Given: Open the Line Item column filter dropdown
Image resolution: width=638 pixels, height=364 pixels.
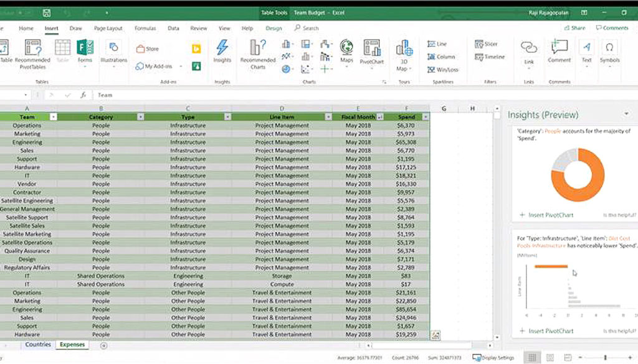Looking at the screenshot, I should [x=328, y=117].
